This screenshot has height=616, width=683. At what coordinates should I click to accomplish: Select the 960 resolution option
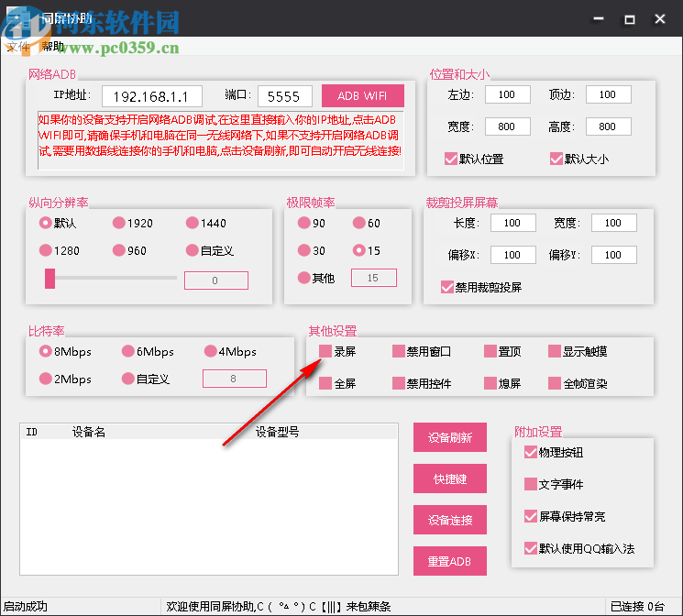[119, 250]
